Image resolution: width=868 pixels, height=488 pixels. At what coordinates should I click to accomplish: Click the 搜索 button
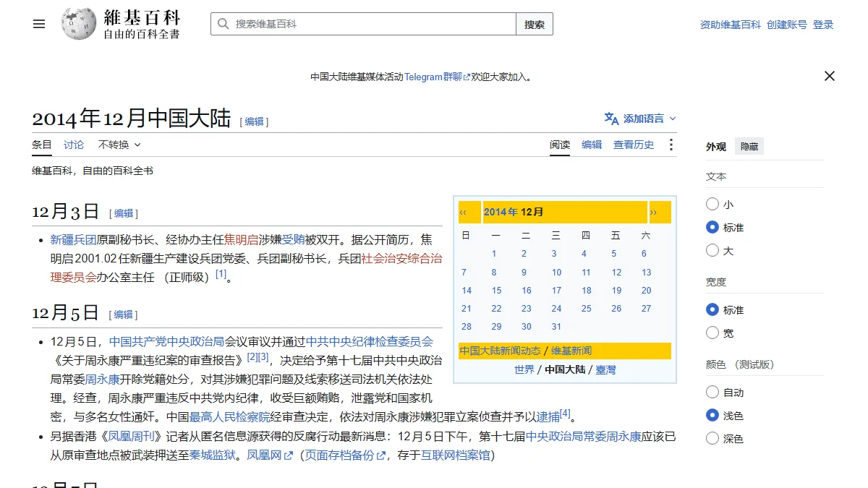(x=535, y=24)
